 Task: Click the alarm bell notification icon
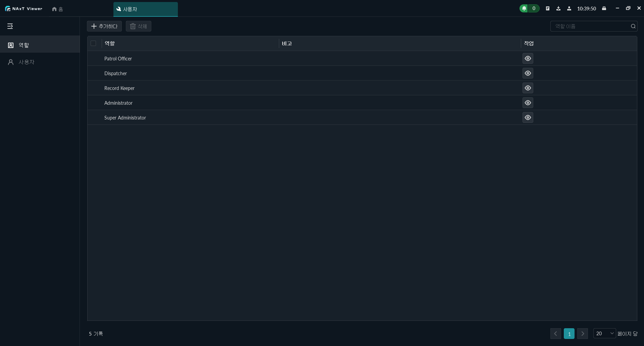(x=524, y=9)
